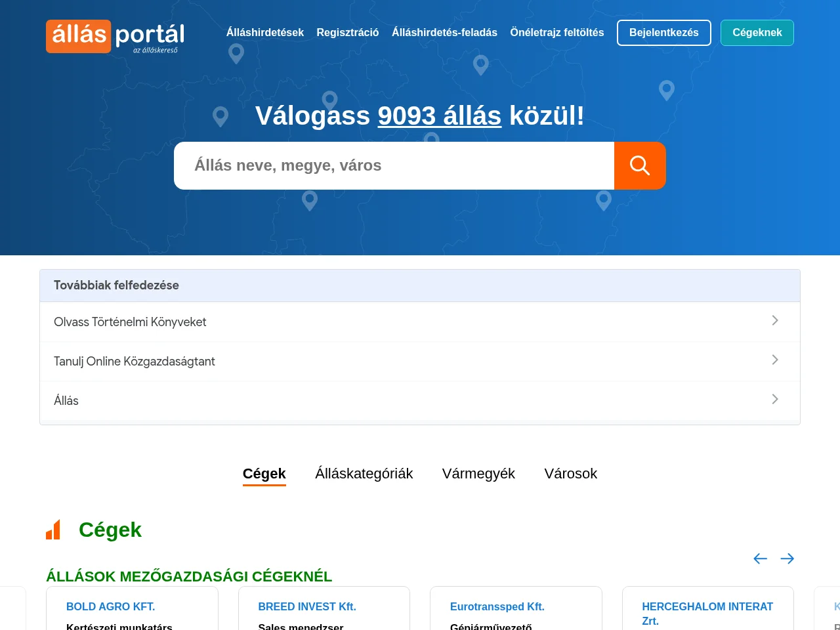Open Olvass Történelmi Könyveket entry
840x630 pixels.
coord(420,322)
